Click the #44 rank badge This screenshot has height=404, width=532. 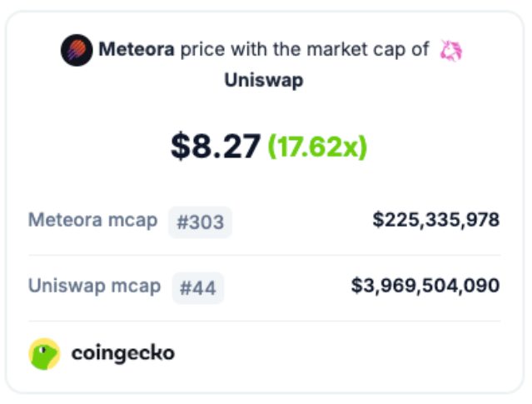tap(198, 288)
